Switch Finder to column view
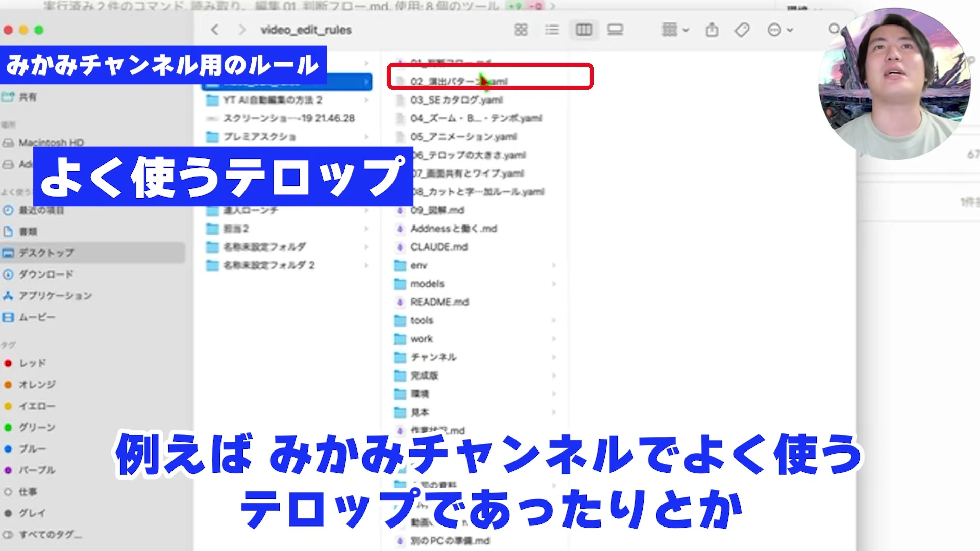The image size is (980, 551). (x=583, y=30)
